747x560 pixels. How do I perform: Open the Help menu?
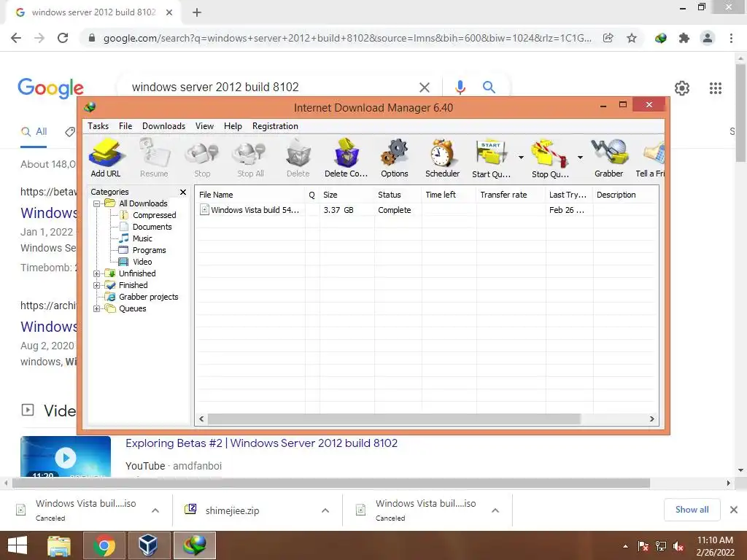click(x=233, y=126)
